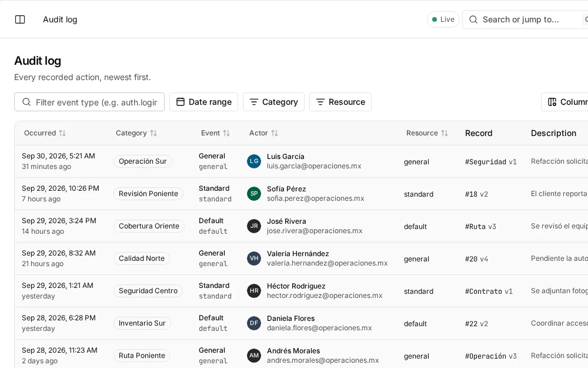Select the Revisión Poniente category tag
588x368 pixels.
pyautogui.click(x=149, y=193)
